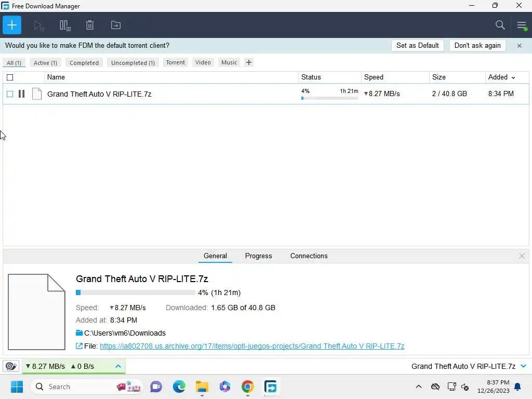Click the blue folder icon beside path

[79, 333]
